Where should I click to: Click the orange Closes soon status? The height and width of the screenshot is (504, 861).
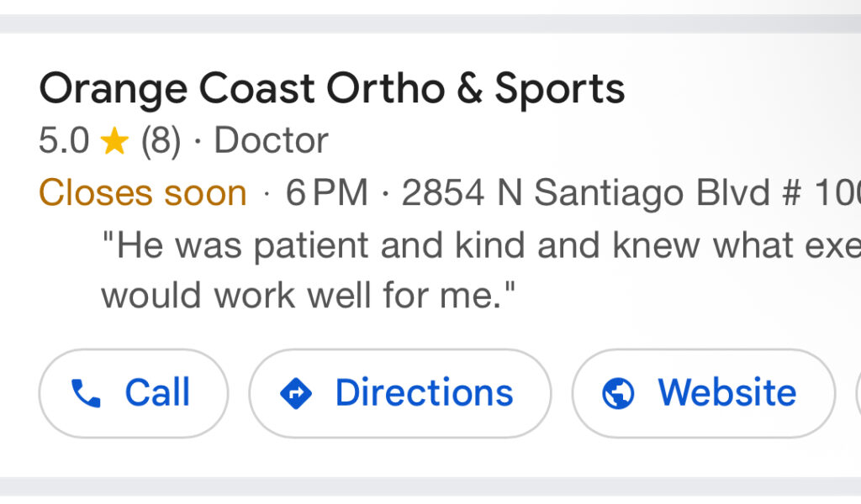[x=142, y=193]
